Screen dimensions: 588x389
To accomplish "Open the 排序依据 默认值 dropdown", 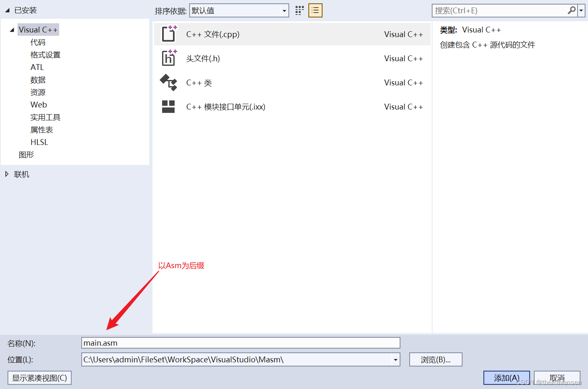I will point(284,10).
